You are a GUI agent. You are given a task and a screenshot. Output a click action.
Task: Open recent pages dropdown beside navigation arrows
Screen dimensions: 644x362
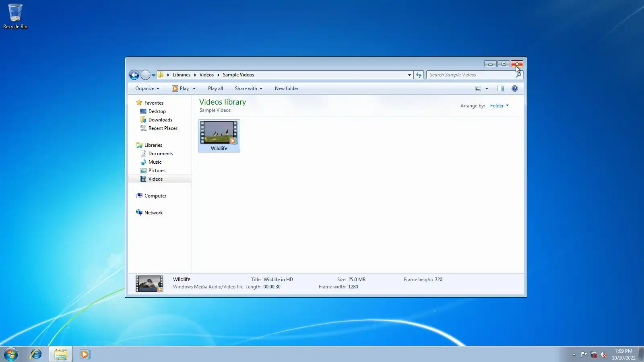[153, 75]
